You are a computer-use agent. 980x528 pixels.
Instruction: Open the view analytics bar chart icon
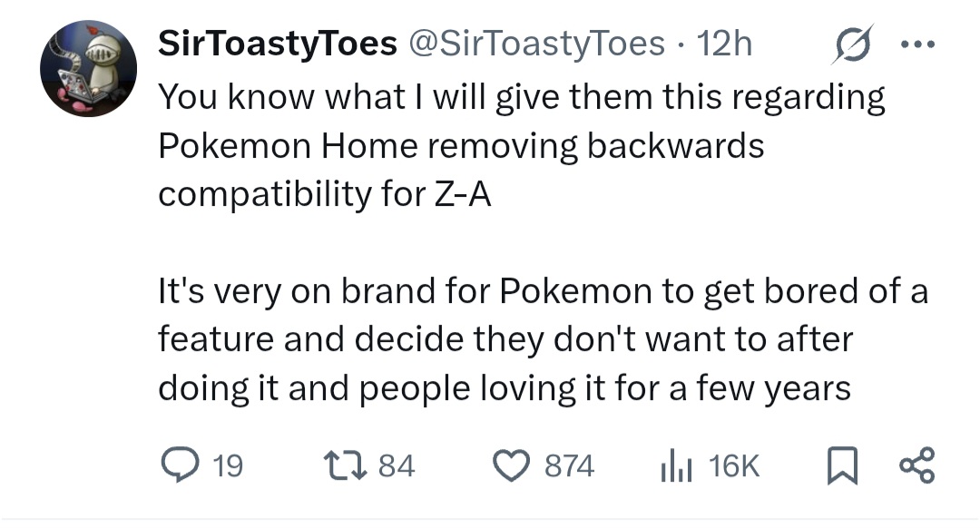(x=675, y=466)
